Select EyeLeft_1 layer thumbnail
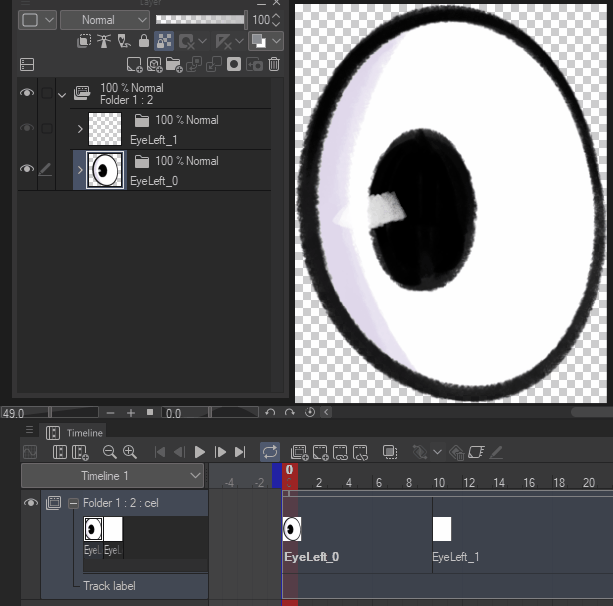 pos(105,129)
